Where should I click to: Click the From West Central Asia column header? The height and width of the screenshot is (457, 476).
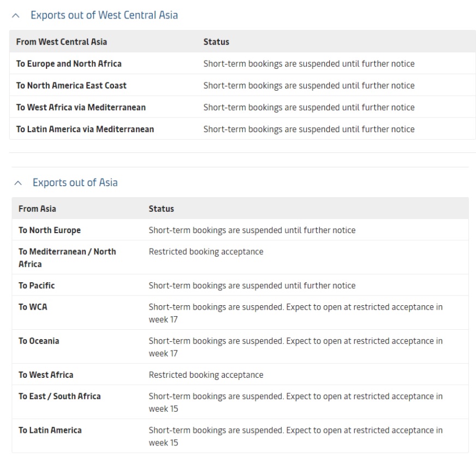pyautogui.click(x=61, y=42)
